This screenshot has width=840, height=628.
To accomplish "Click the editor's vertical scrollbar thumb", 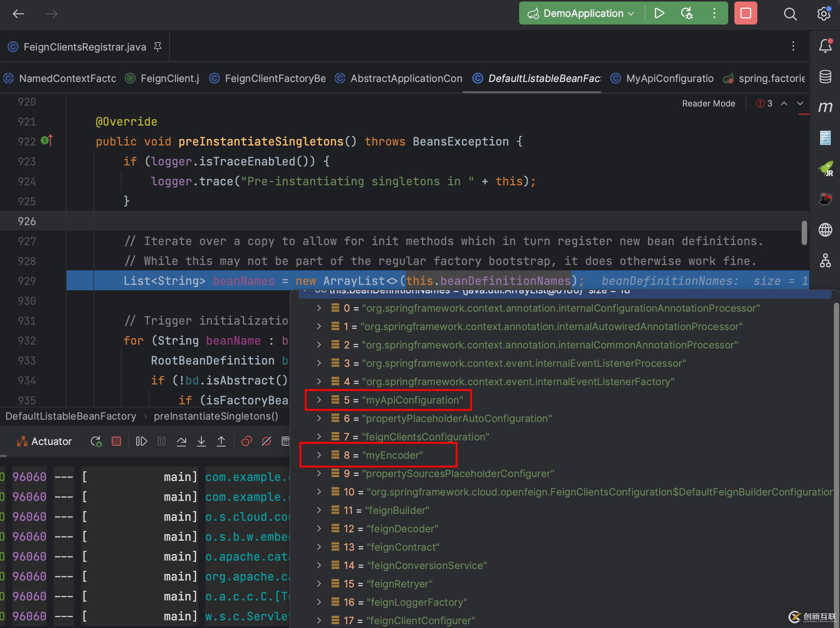I will [x=804, y=232].
